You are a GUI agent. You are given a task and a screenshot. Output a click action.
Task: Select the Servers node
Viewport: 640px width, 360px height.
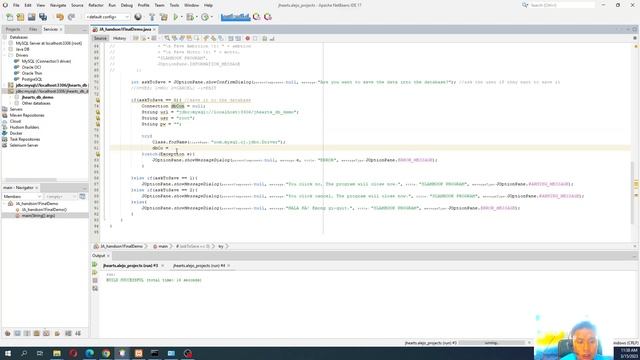tap(16, 109)
